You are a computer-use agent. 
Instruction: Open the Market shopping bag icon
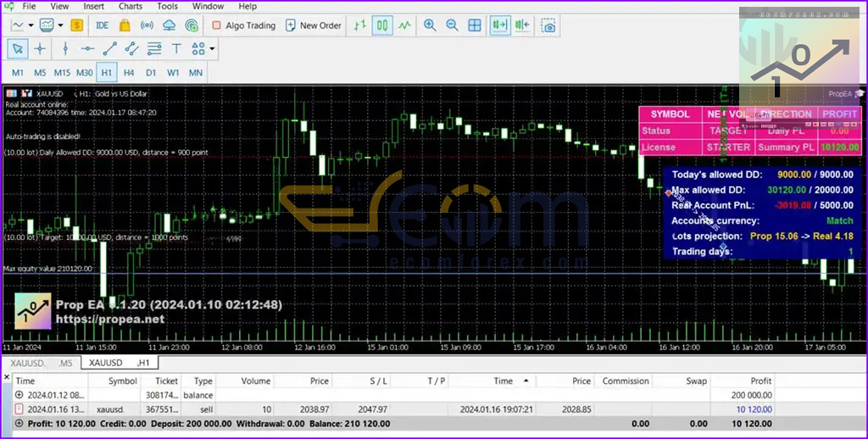tap(125, 25)
